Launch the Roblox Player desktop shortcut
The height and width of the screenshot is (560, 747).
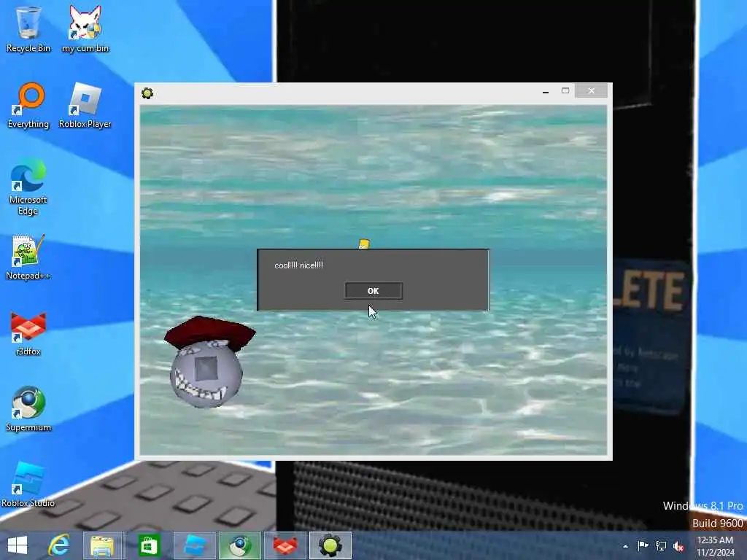pyautogui.click(x=85, y=106)
